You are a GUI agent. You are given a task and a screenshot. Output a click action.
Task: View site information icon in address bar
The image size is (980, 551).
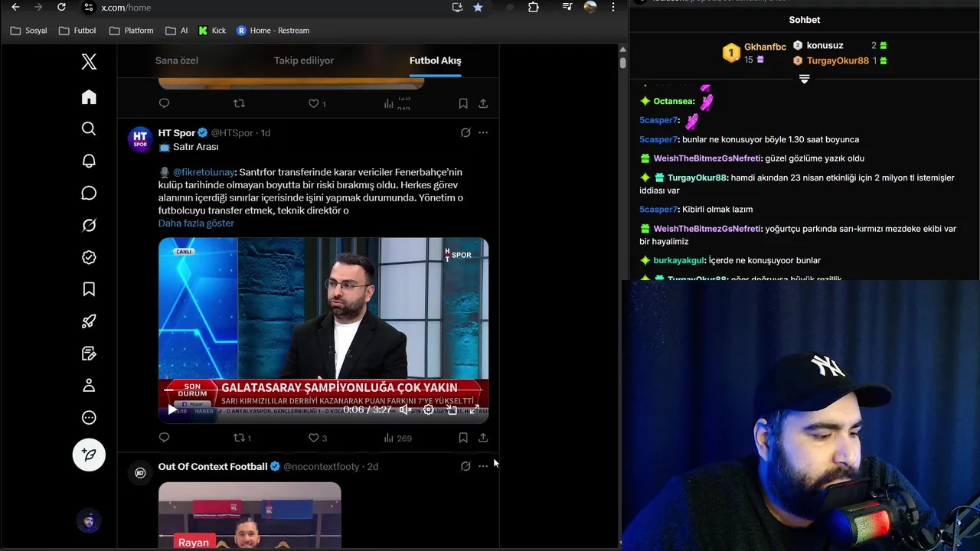coord(89,7)
